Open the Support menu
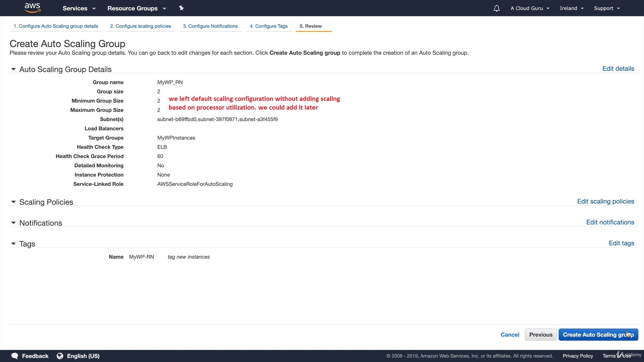Screen dimensions: 644x362 (x=606, y=8)
